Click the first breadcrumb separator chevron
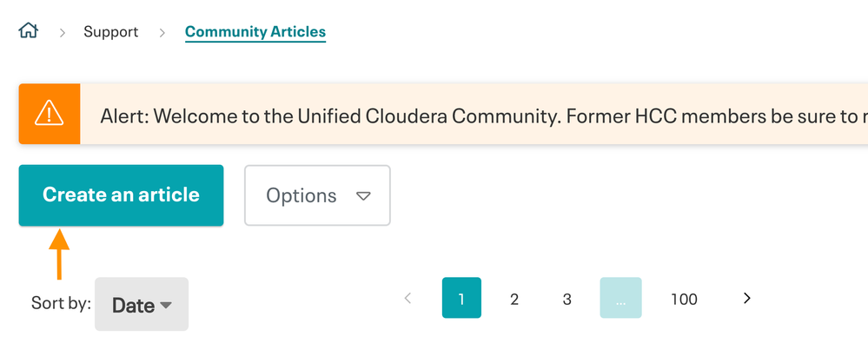The width and height of the screenshot is (868, 343). pyautogui.click(x=62, y=33)
